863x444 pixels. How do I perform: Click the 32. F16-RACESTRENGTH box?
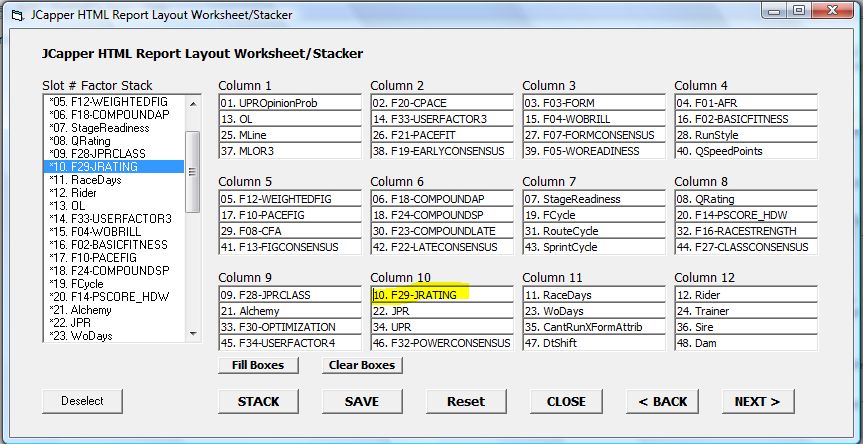746,231
